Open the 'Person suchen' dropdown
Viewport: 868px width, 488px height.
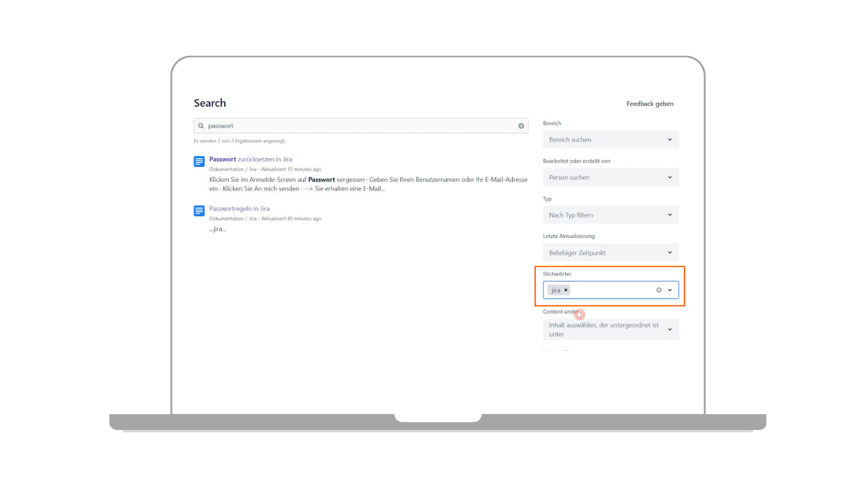click(610, 177)
